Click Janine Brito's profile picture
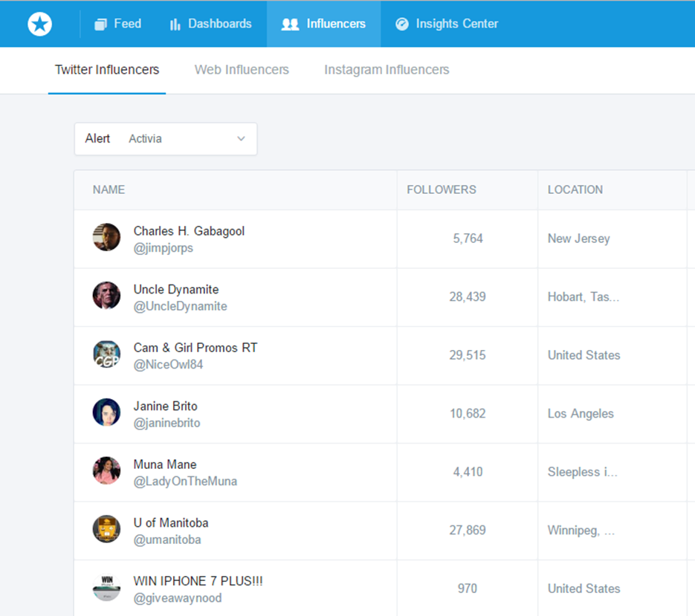 pyautogui.click(x=106, y=412)
